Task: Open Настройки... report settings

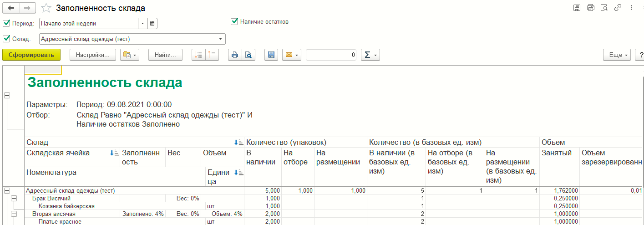Action: (93, 55)
